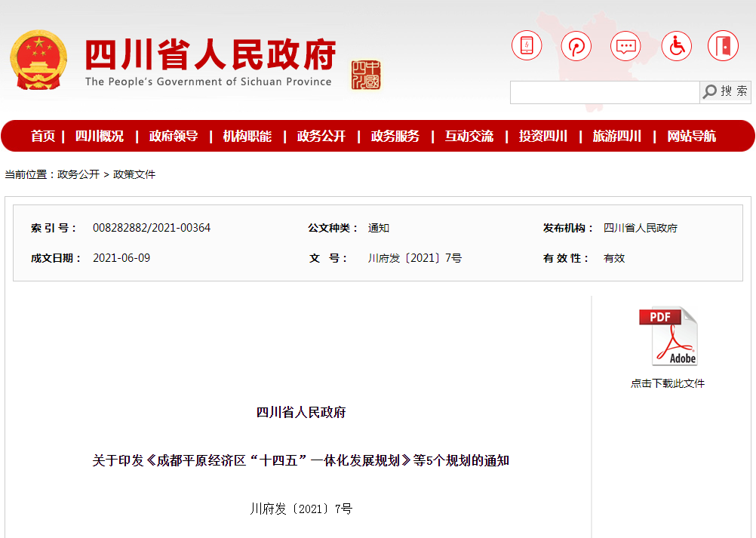The width and height of the screenshot is (756, 538).
Task: Select 四川概况 in the navigation
Action: click(93, 137)
